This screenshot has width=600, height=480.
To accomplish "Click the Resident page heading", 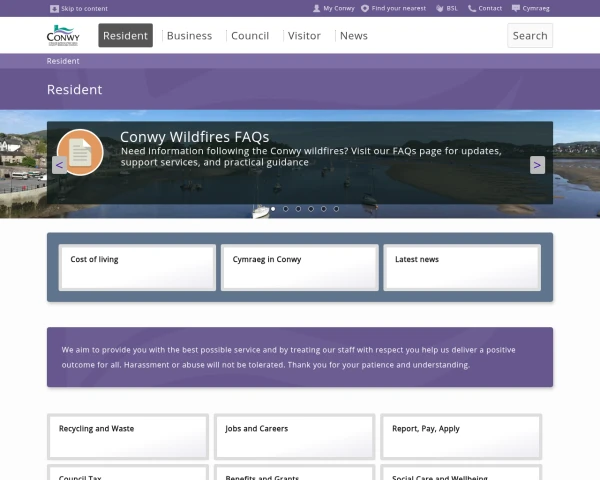I will 75,90.
